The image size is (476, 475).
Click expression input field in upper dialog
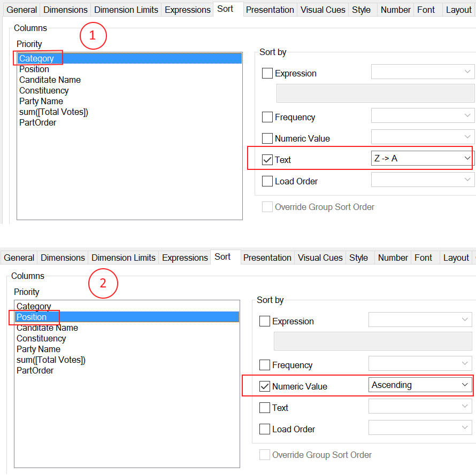point(375,94)
